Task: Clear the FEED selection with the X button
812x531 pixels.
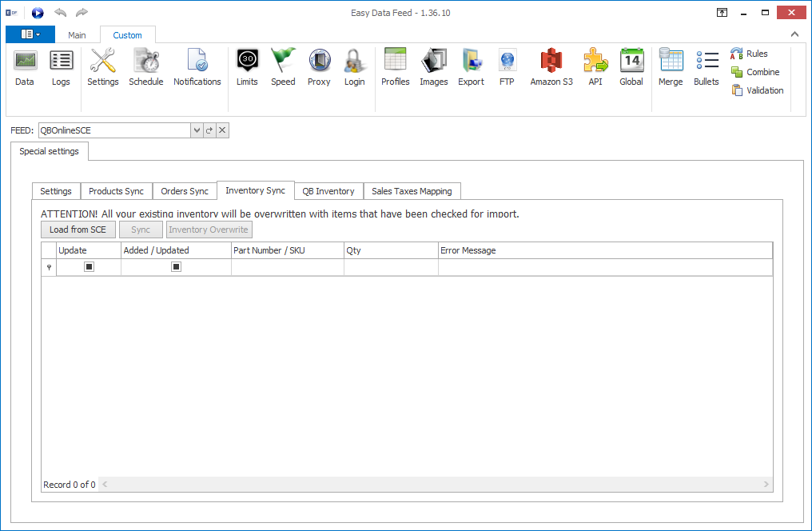Action: [222, 130]
